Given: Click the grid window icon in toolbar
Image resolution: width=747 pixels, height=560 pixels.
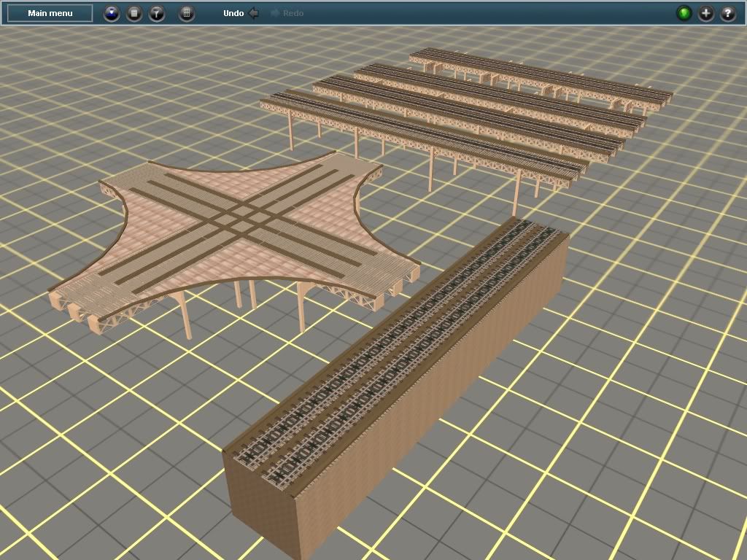Looking at the screenshot, I should coord(187,13).
